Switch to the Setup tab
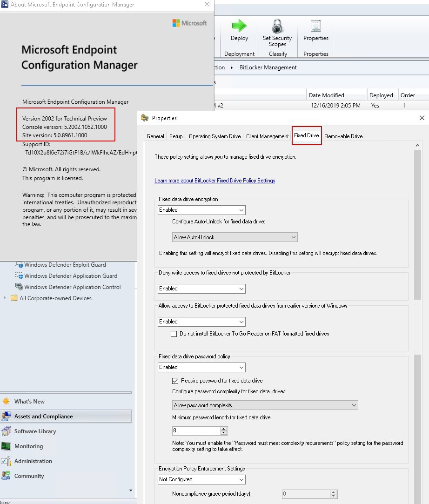429x504 pixels. coord(176,136)
